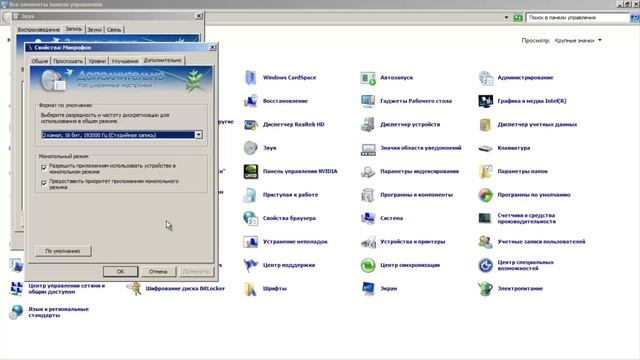Open the Программы по умолчанию icon

tap(485, 195)
